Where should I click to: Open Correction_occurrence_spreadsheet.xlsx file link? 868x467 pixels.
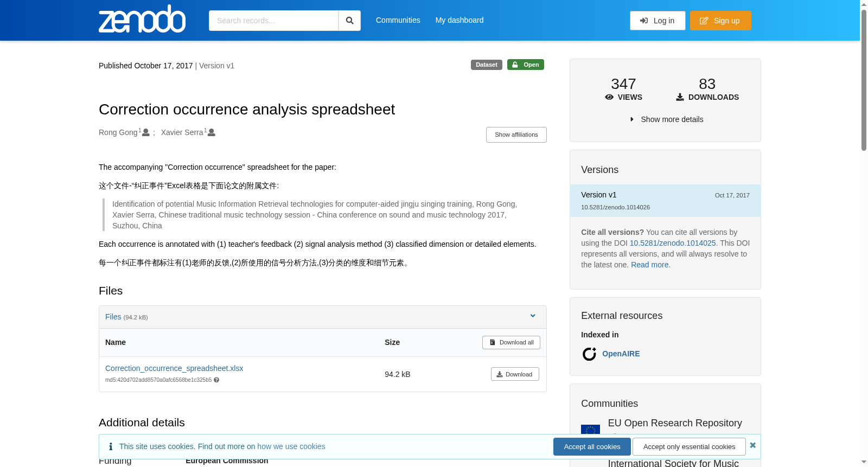[174, 368]
